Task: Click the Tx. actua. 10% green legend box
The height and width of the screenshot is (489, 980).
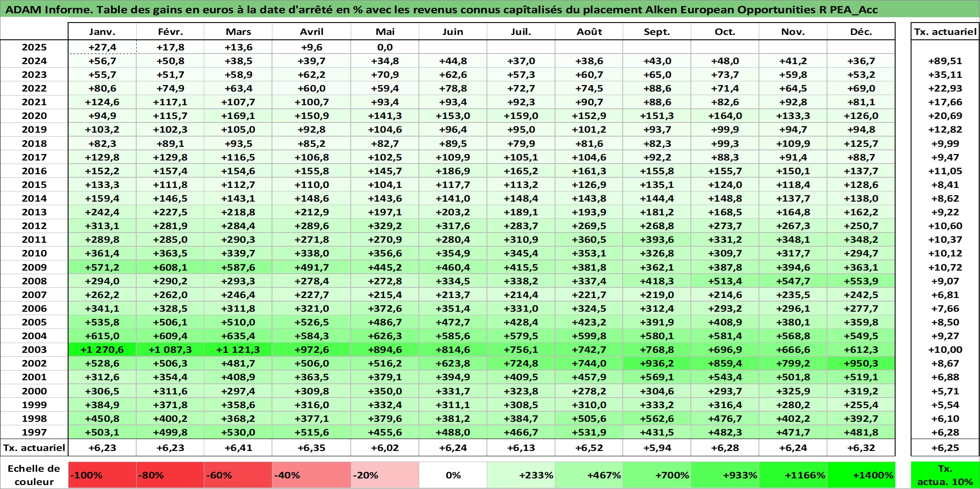Action: click(945, 475)
